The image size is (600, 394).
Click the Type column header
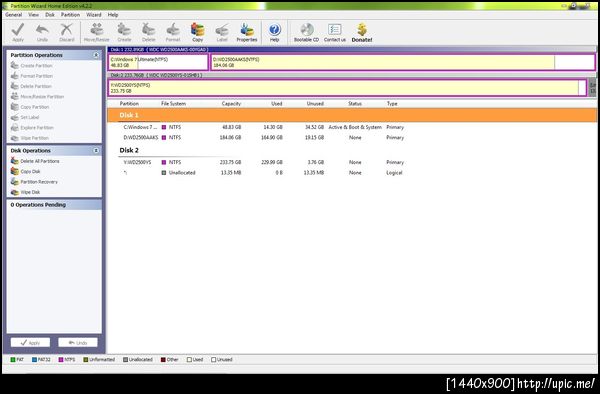tap(392, 104)
